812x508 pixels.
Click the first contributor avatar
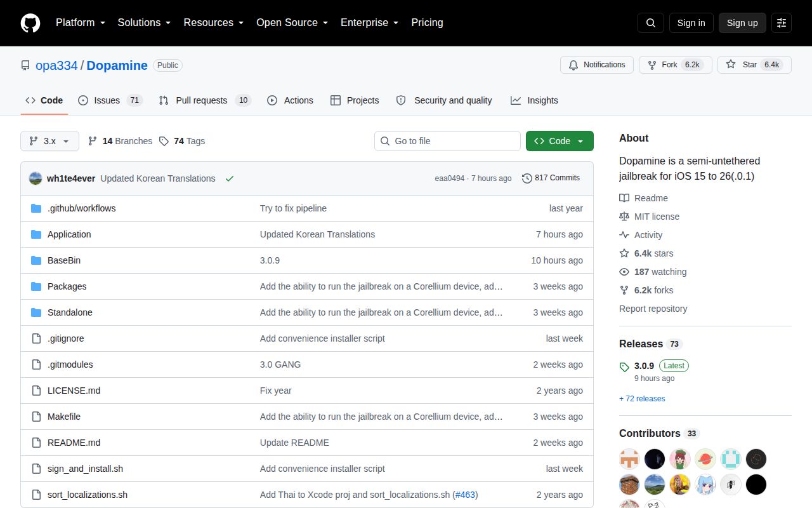[x=629, y=458]
